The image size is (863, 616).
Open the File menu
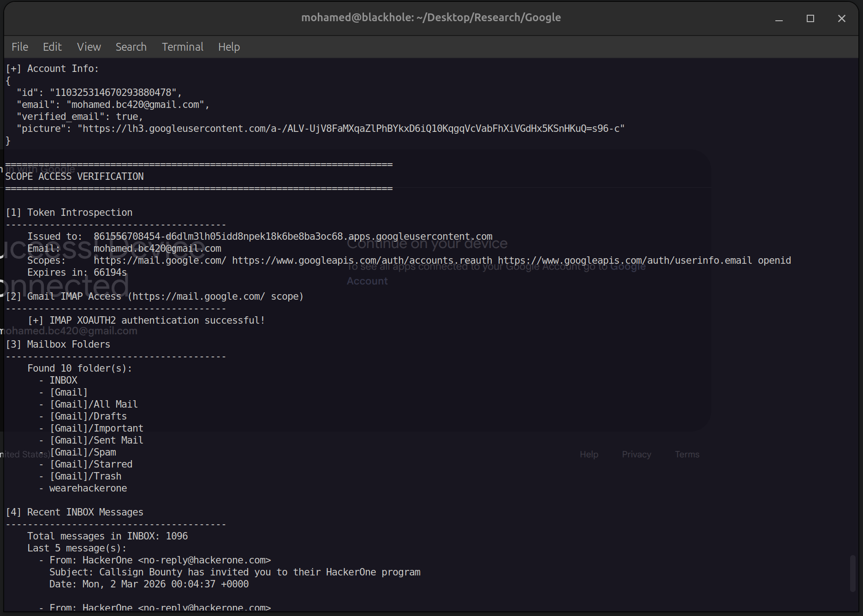coord(20,47)
